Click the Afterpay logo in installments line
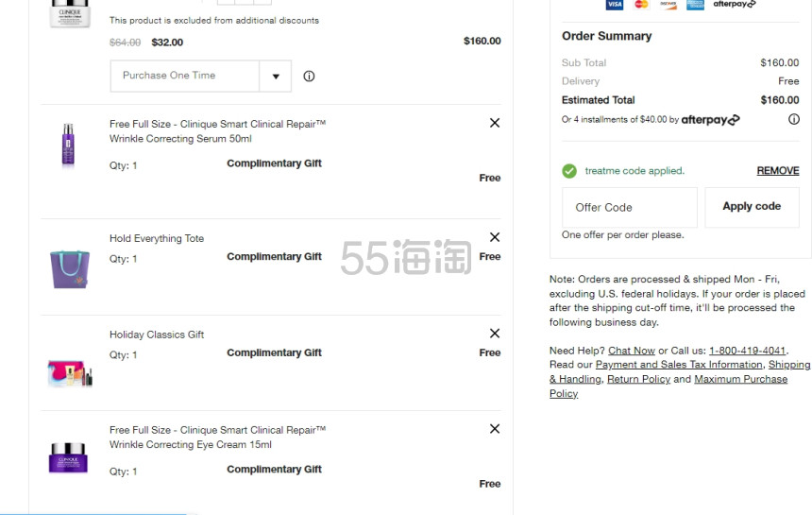Image resolution: width=812 pixels, height=515 pixels. click(710, 120)
